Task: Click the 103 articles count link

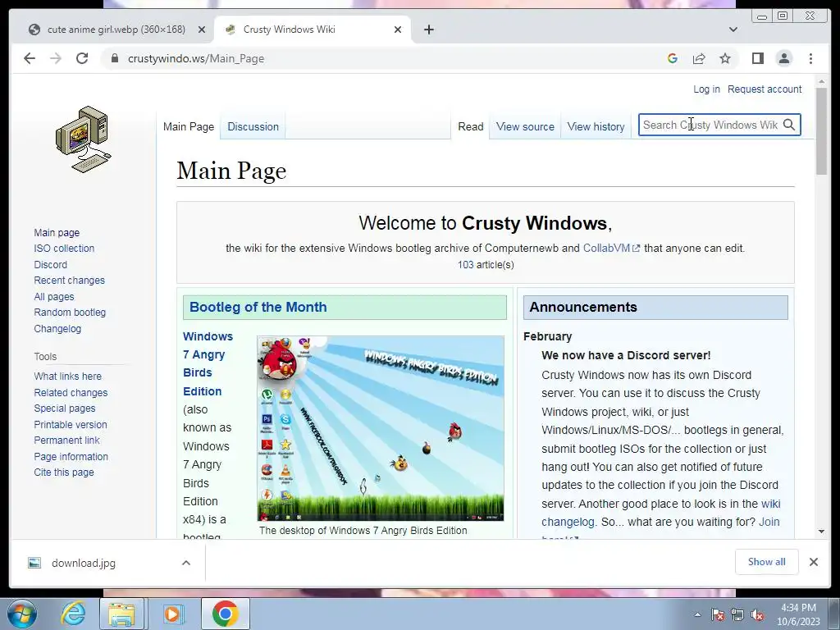Action: [466, 265]
